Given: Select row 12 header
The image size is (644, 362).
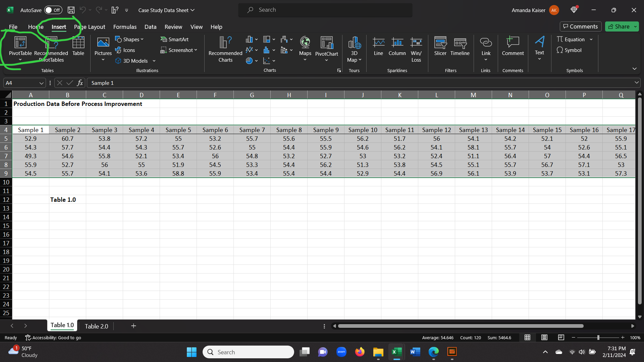Looking at the screenshot, I should 6,199.
